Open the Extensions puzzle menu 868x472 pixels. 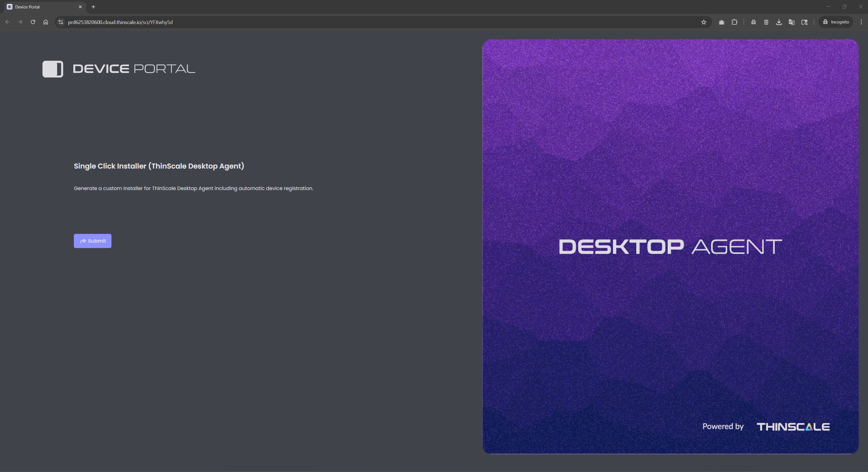[734, 22]
